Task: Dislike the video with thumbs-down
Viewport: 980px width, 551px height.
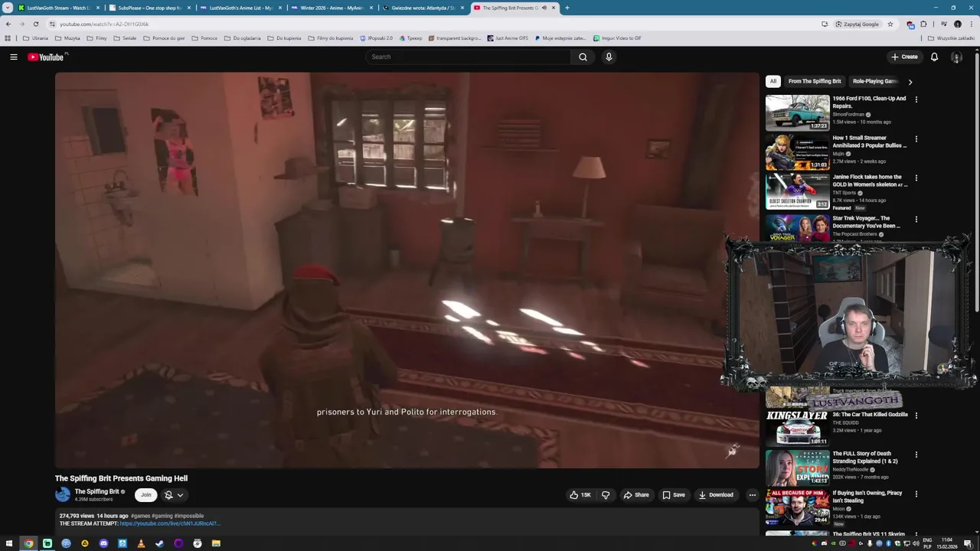Action: click(606, 495)
